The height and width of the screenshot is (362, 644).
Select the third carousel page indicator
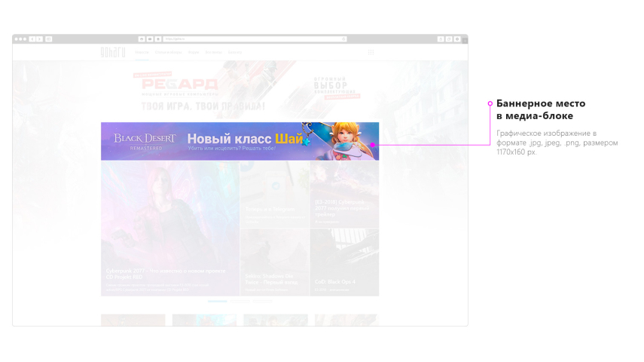tap(262, 301)
